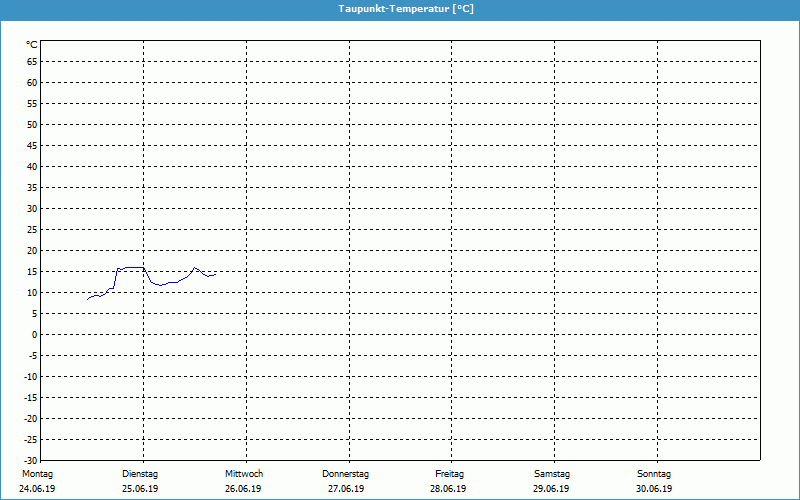Click the 20 axis label above zero
Viewport: 800px width, 500px height.
[x=32, y=251]
